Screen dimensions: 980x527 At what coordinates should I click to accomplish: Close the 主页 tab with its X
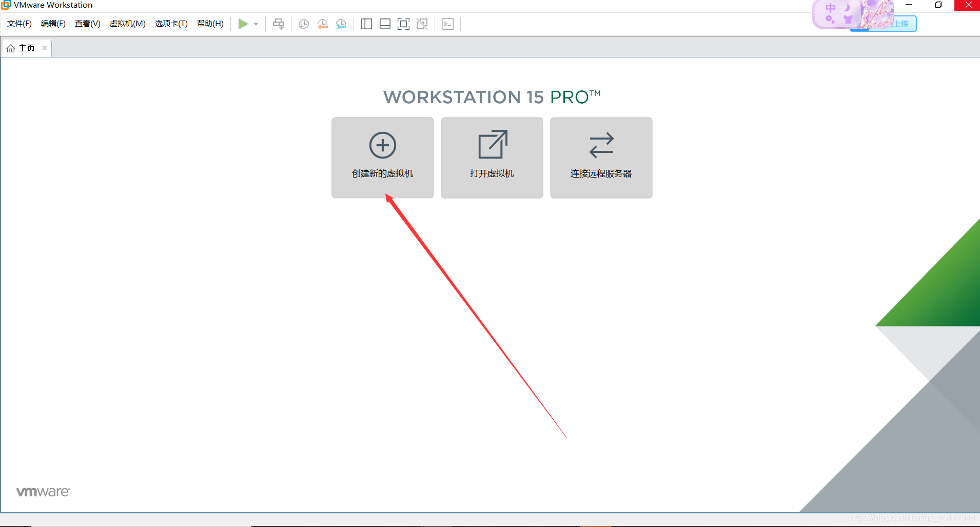[45, 48]
